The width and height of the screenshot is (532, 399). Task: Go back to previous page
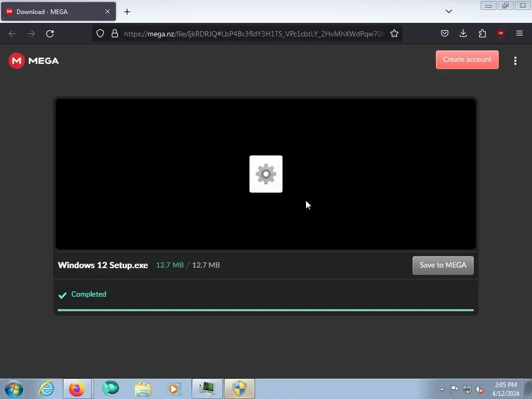tap(12, 34)
